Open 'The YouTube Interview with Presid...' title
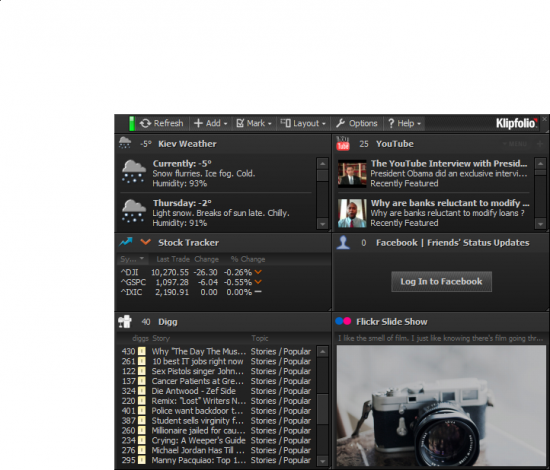The image size is (550, 470). coord(449,163)
